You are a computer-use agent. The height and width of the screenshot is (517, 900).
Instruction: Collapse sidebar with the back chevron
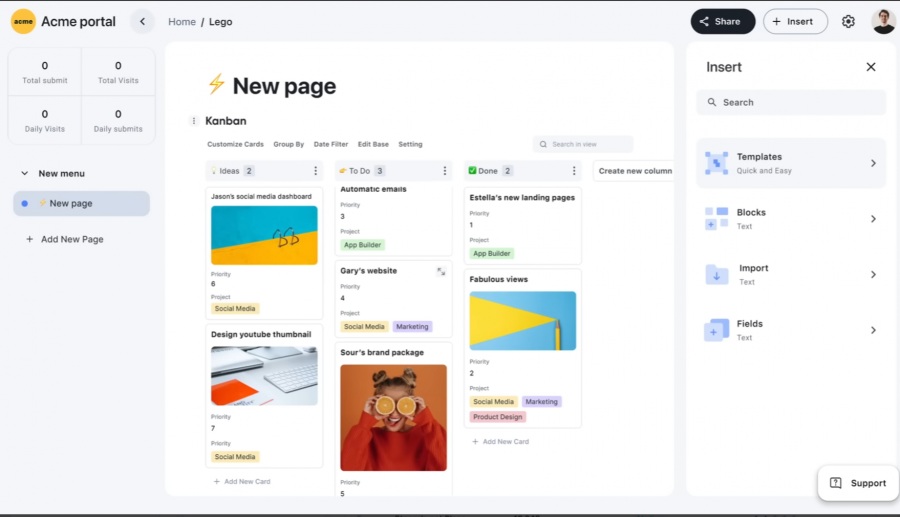(x=142, y=22)
